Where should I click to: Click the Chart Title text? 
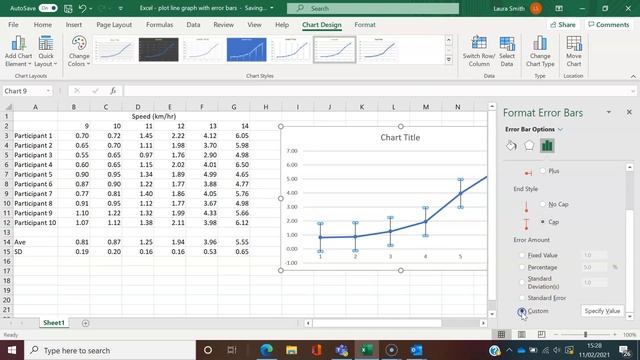(400, 138)
